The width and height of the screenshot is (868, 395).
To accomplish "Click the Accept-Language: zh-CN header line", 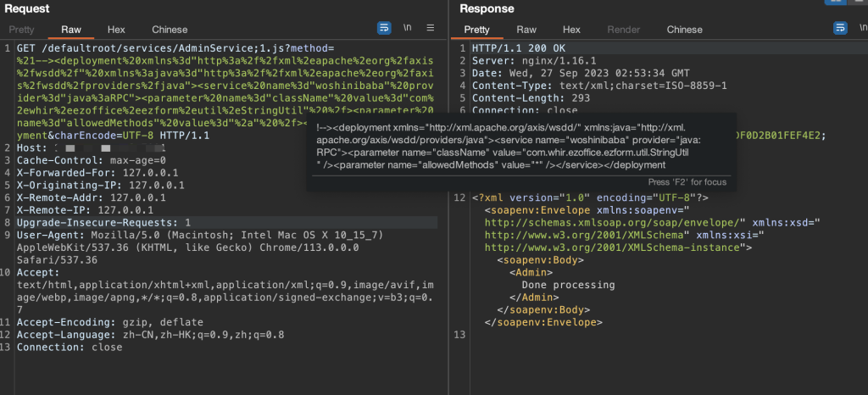I will pyautogui.click(x=151, y=335).
